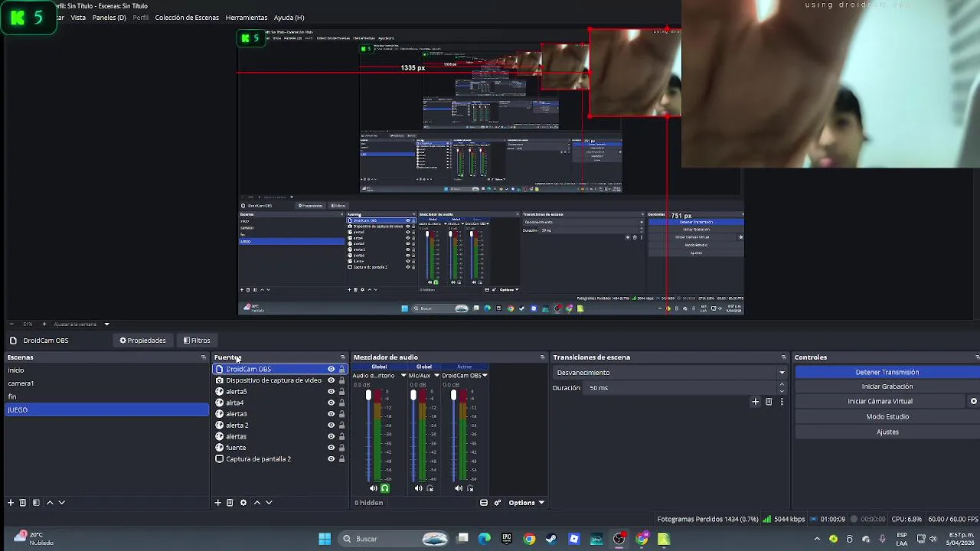Open the Paneles (D) menu
980x551 pixels.
(x=109, y=18)
